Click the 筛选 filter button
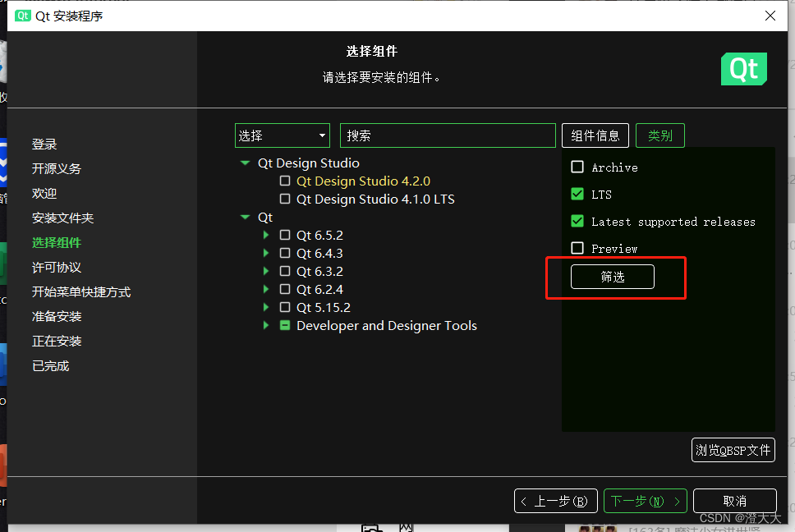 coord(613,277)
